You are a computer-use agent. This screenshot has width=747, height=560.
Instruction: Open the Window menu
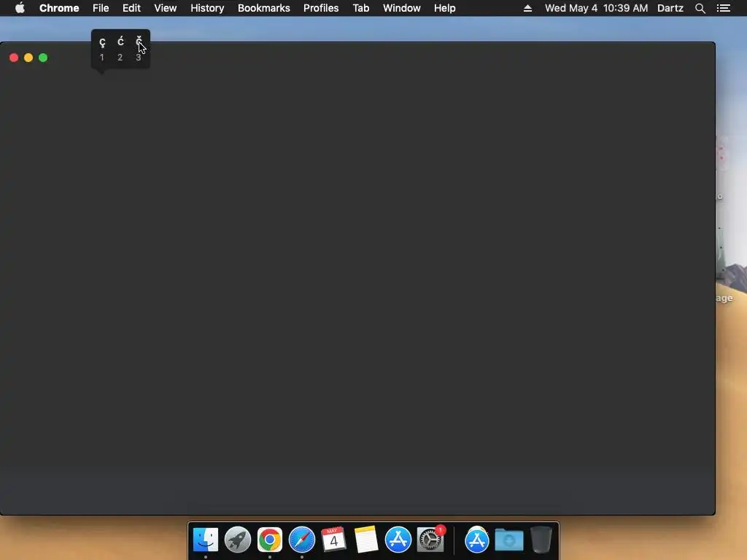402,8
